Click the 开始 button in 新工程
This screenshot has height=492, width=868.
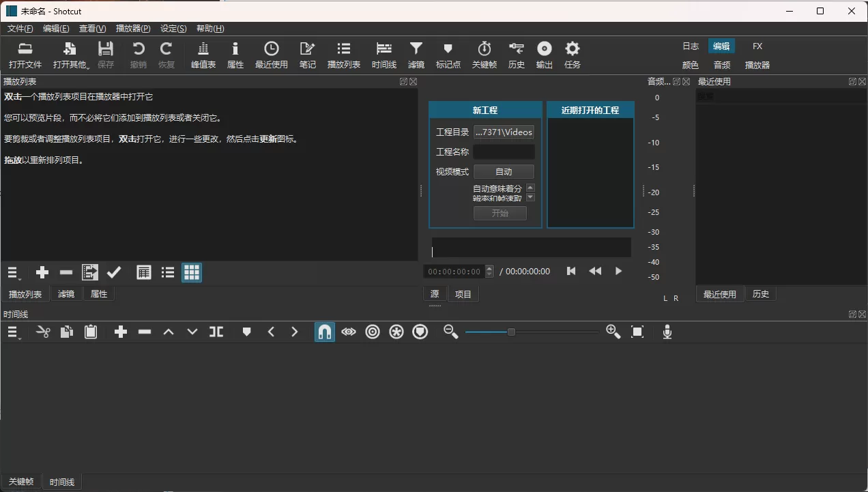(500, 213)
